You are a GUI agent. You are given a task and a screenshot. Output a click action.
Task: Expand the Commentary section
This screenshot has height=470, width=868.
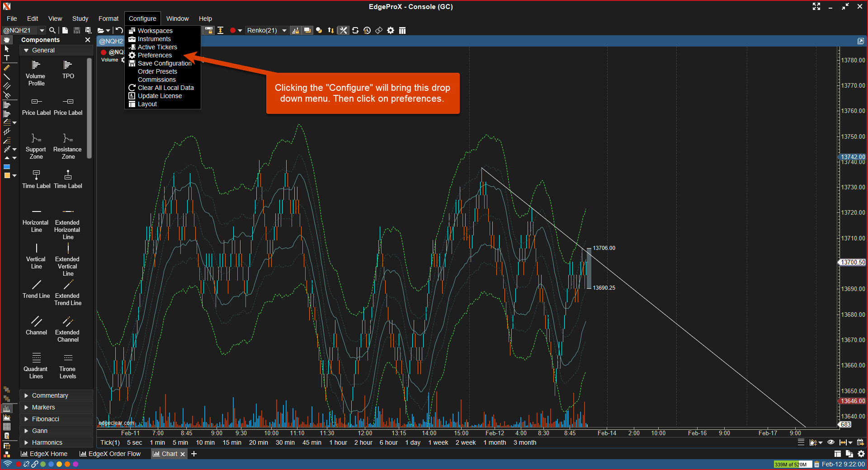click(x=56, y=395)
